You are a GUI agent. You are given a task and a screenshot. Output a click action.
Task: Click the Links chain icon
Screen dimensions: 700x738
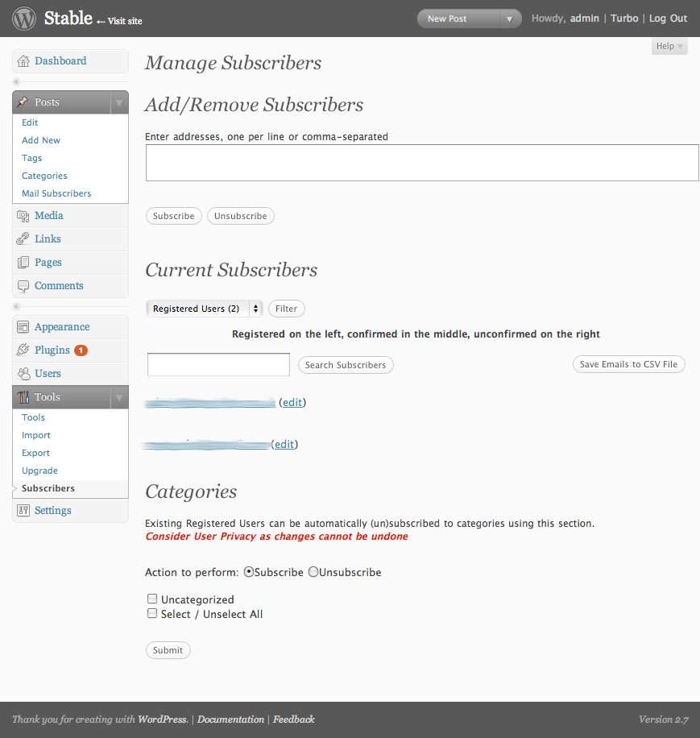23,239
